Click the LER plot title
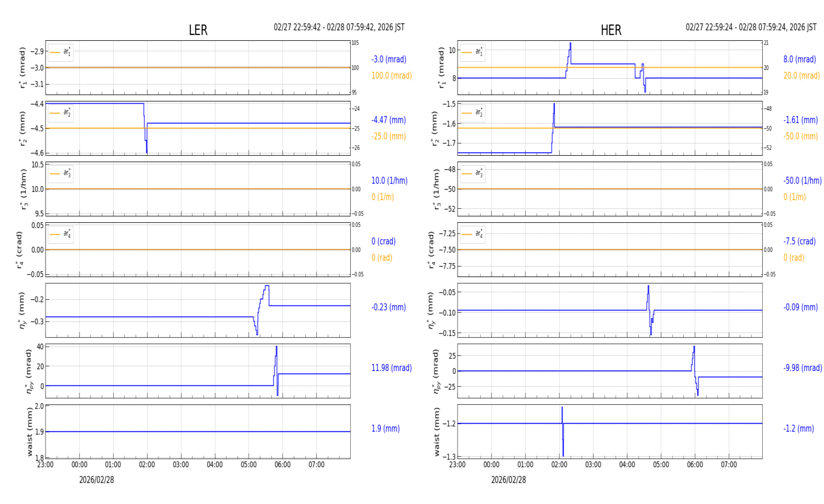The width and height of the screenshot is (824, 504). 198,30
